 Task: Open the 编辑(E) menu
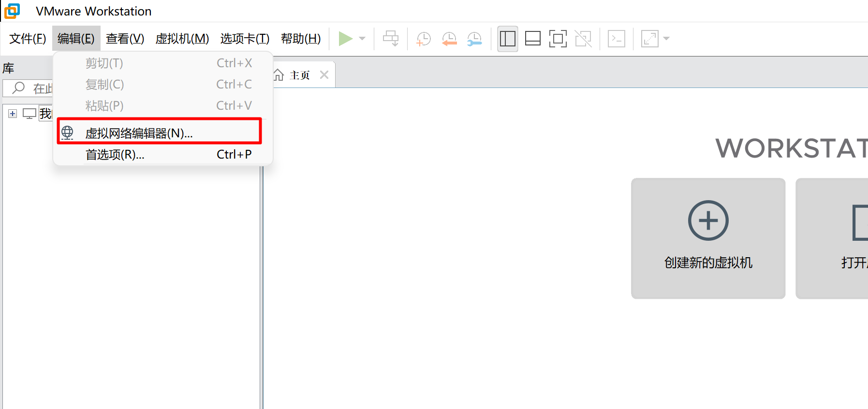(x=76, y=39)
